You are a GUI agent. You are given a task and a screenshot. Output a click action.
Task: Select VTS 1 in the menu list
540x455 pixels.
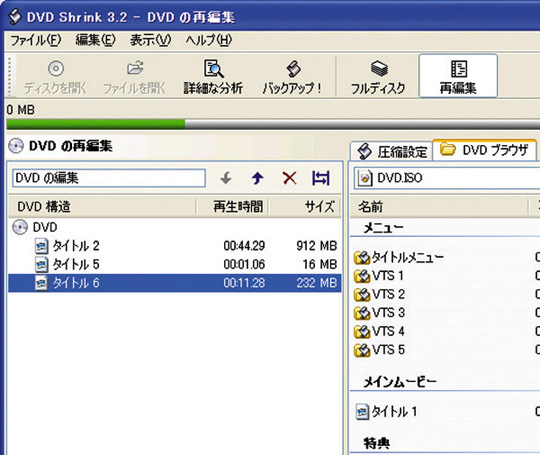click(x=388, y=276)
